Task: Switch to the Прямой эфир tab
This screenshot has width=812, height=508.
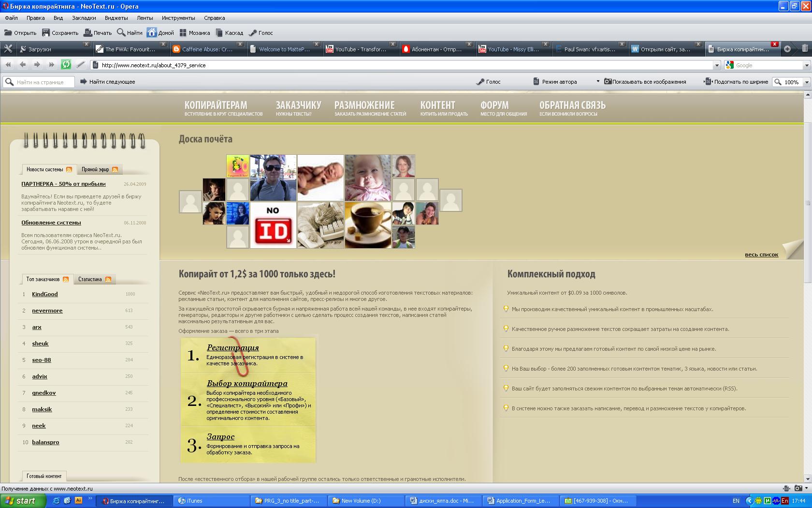Action: (99, 169)
